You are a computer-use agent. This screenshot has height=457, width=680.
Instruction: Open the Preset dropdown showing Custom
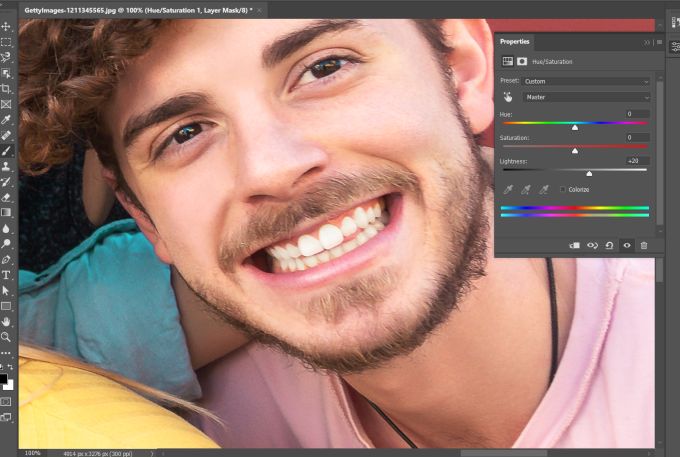[x=587, y=81]
